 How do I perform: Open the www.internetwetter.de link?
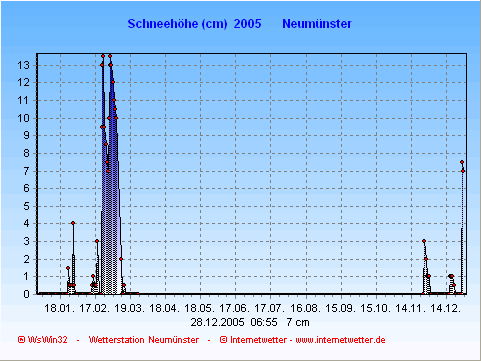point(340,340)
